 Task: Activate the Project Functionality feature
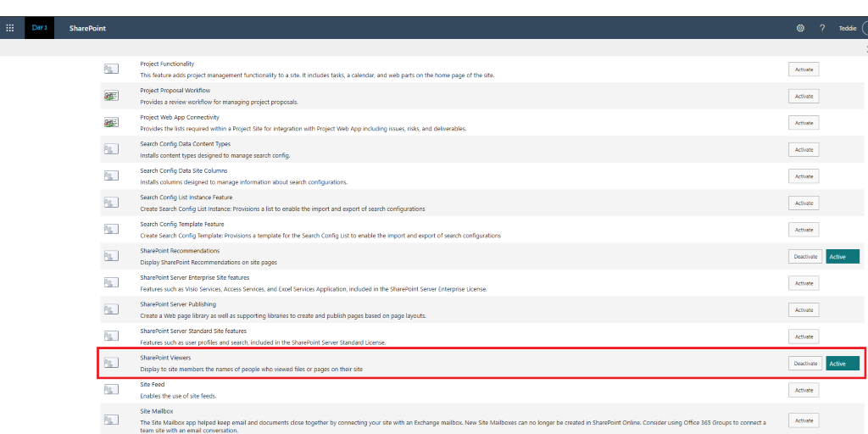pos(804,70)
